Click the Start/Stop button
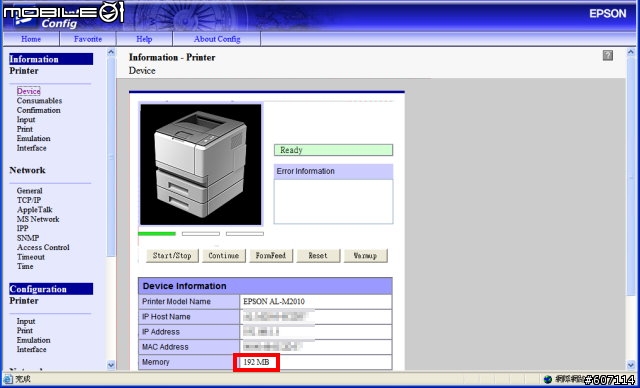 pyautogui.click(x=172, y=256)
